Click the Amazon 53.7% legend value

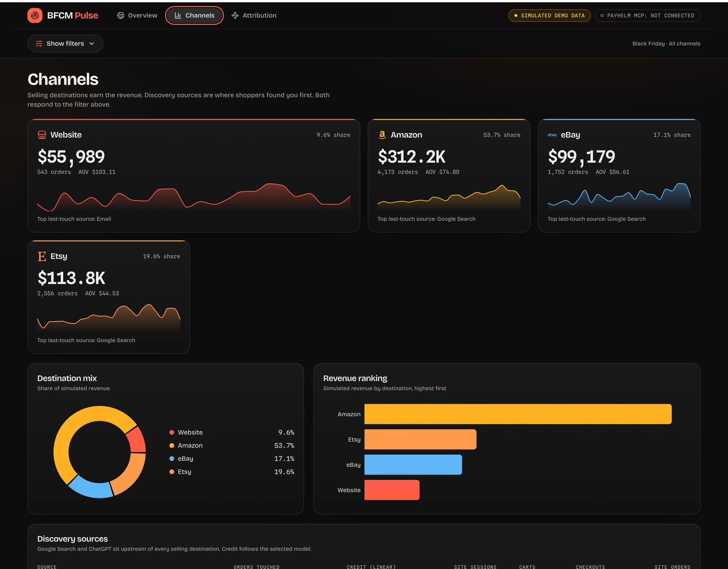(x=284, y=445)
